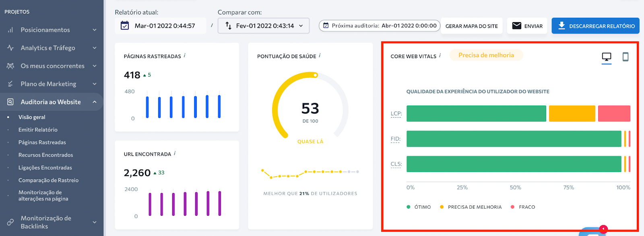Open Páginas Rastreadas in sidebar
644x236 pixels.
click(x=42, y=142)
